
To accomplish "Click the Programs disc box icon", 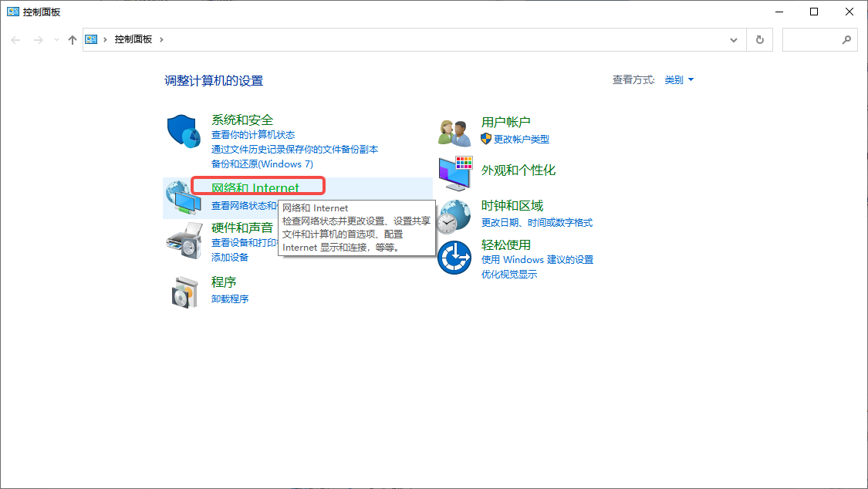I will (185, 292).
